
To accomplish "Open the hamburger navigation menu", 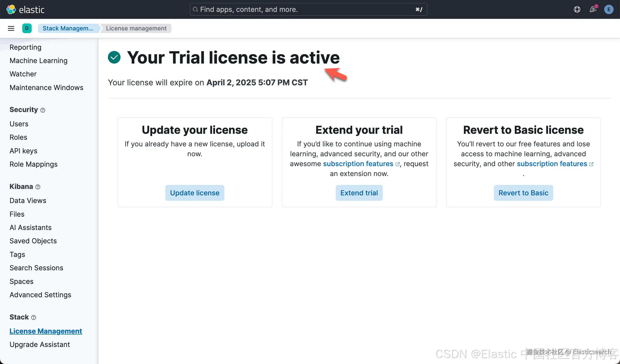I will click(x=11, y=28).
